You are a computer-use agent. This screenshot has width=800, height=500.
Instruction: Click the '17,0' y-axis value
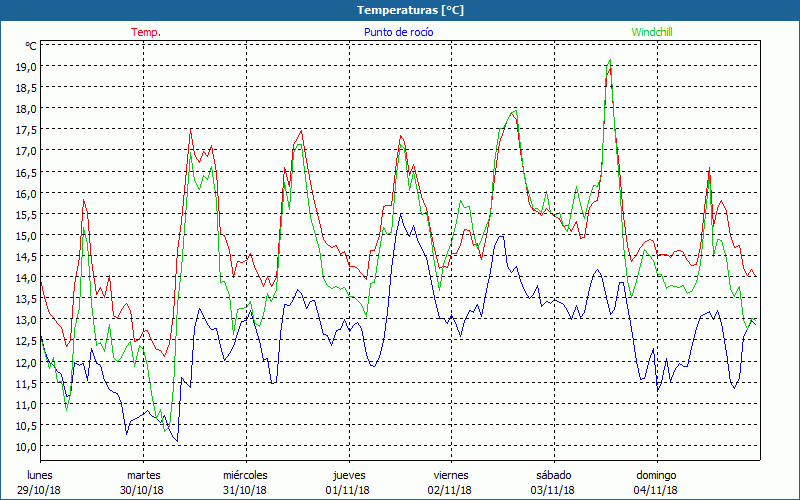[27, 151]
